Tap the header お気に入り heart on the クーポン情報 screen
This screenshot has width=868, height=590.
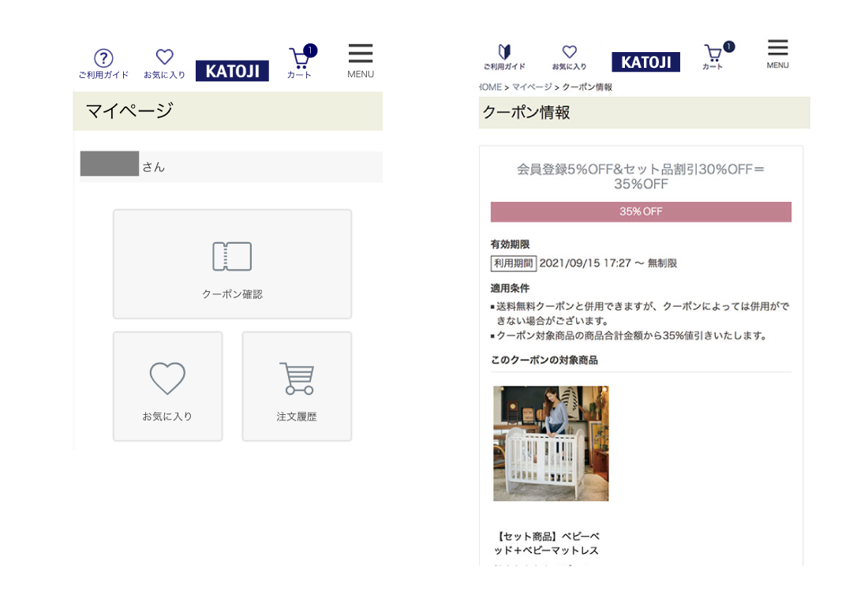pyautogui.click(x=569, y=56)
